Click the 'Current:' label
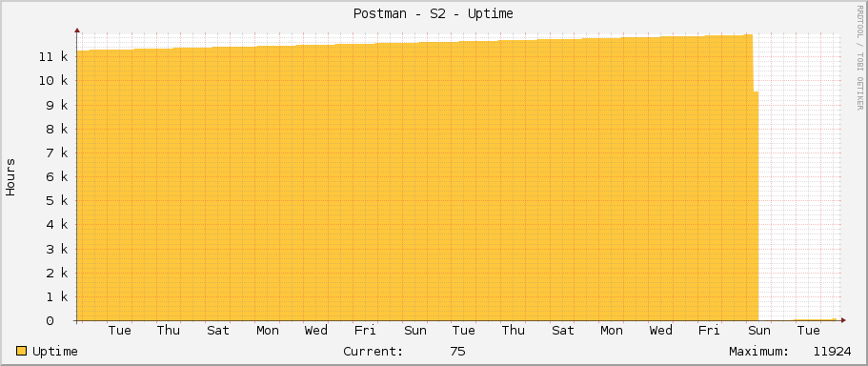 click(373, 352)
